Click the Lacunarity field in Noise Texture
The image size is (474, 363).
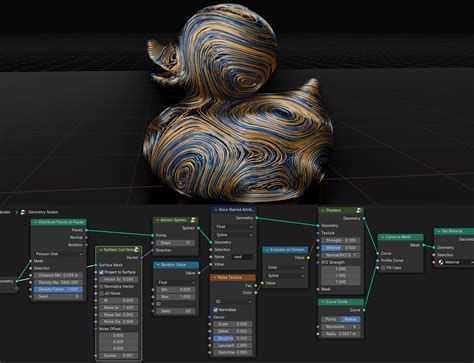tap(233, 346)
